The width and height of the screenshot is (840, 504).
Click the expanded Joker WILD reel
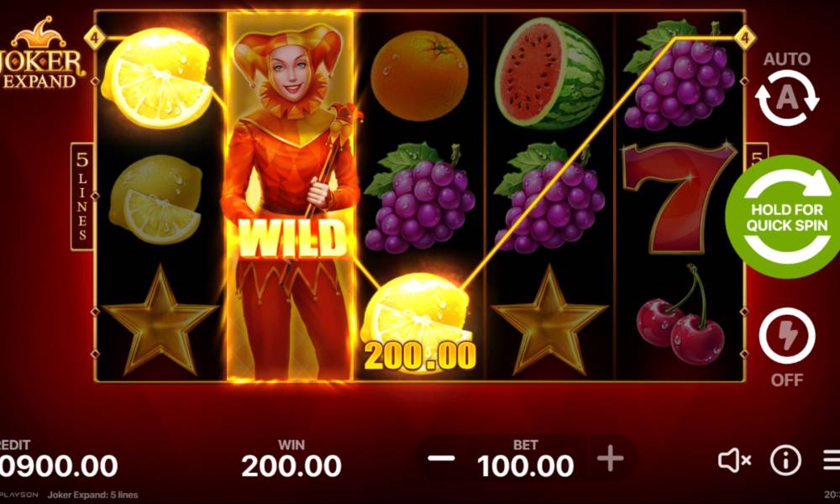point(290,196)
